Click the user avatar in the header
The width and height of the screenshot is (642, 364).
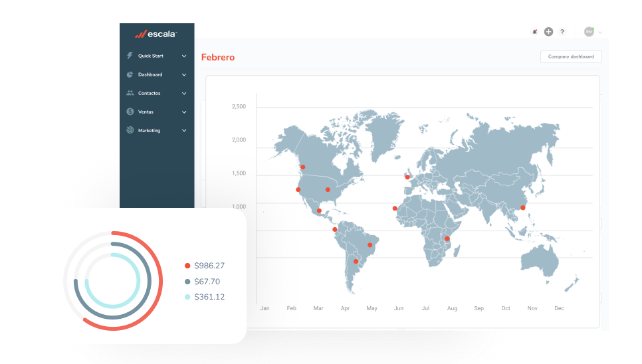click(589, 31)
